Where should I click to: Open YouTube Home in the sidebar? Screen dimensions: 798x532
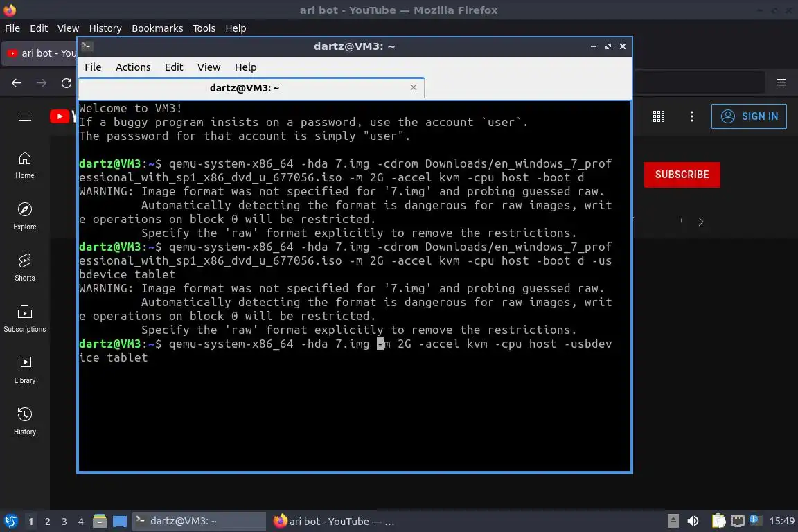coord(24,166)
